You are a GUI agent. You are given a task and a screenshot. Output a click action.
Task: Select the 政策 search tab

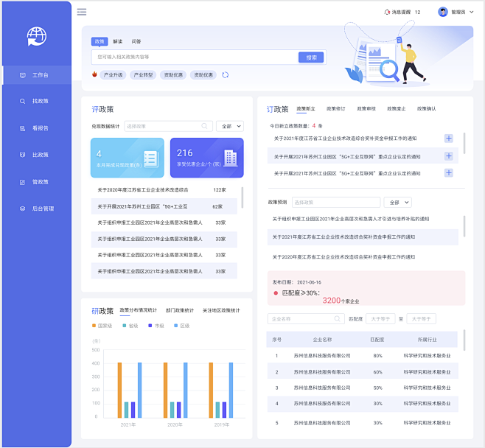(100, 41)
